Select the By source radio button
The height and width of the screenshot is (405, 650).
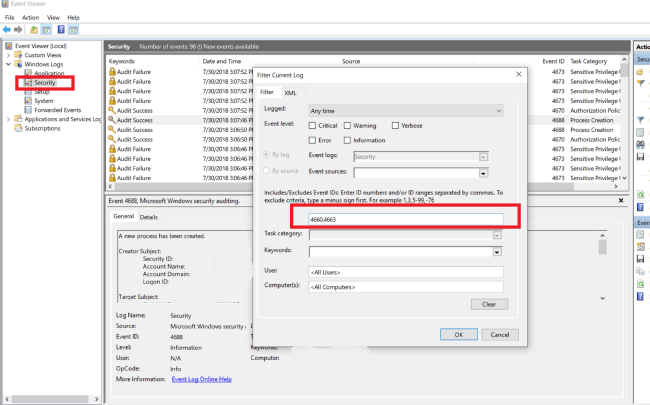(267, 171)
